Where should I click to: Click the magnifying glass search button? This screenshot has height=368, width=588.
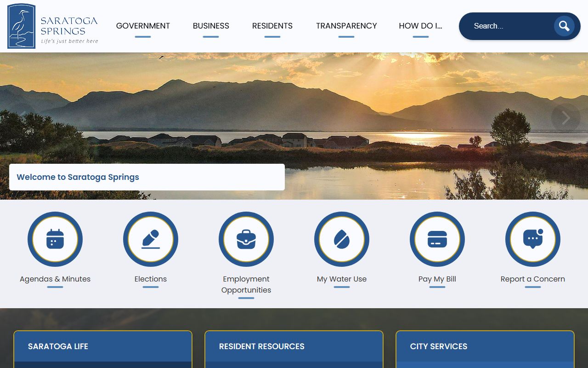(564, 26)
